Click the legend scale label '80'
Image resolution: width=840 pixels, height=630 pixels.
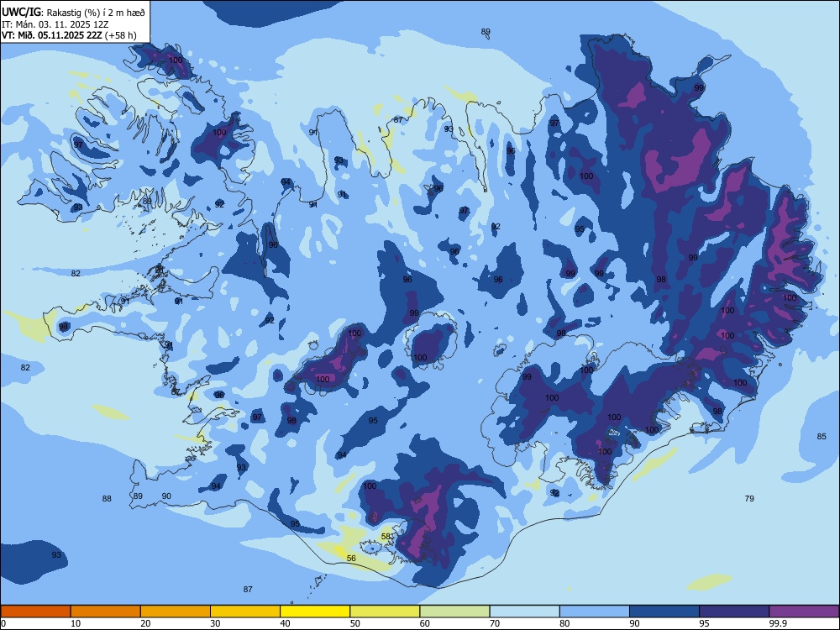coord(564,623)
